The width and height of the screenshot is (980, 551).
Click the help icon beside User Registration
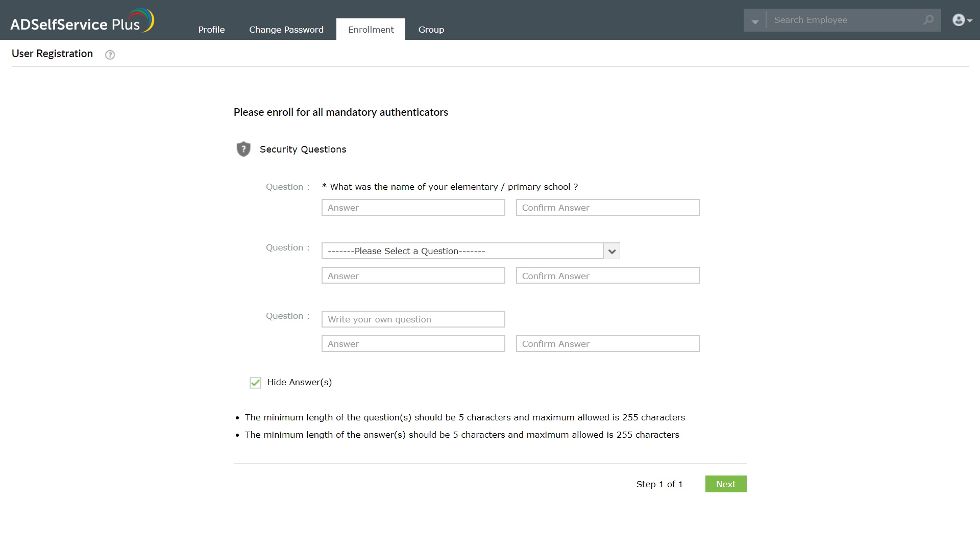pos(110,55)
